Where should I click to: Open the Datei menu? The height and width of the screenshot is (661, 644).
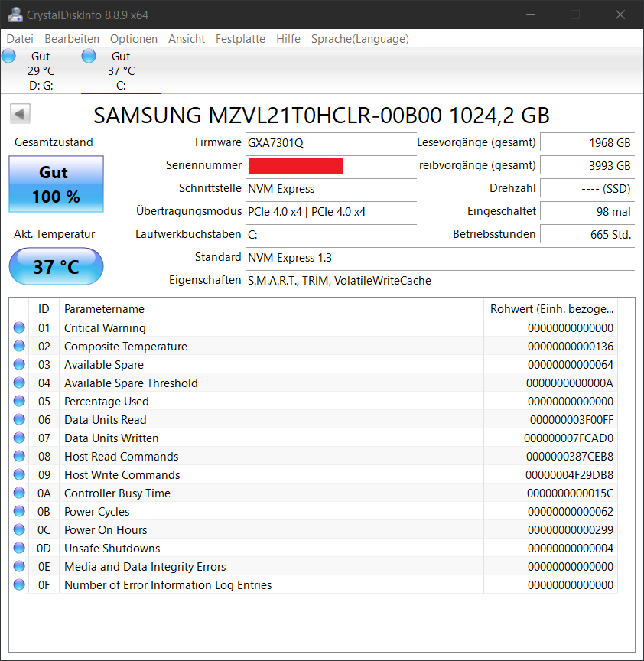20,38
